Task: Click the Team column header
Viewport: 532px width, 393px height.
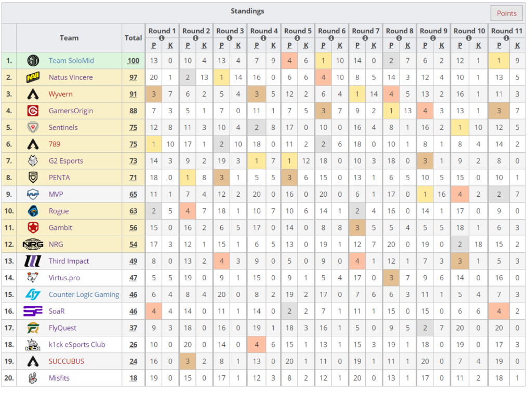Action: (x=69, y=37)
